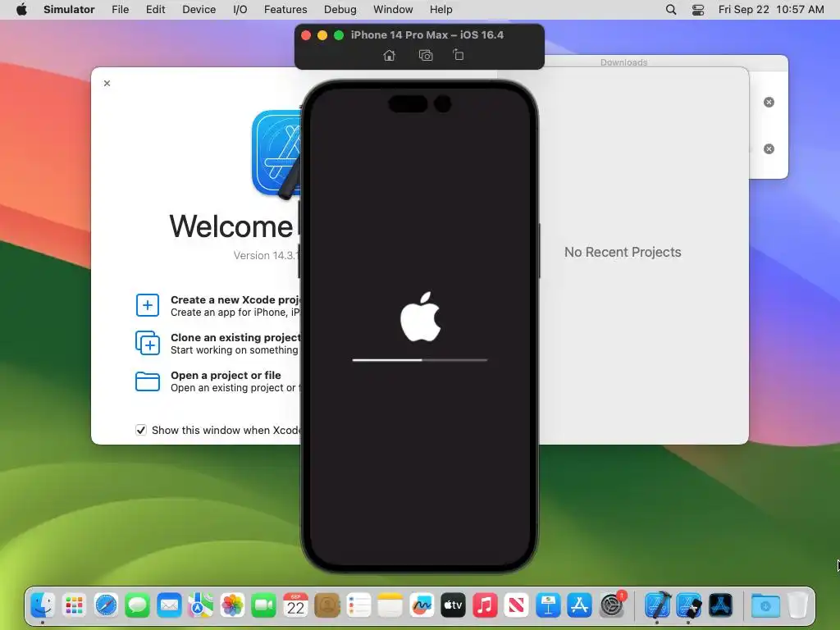Click Clone an existing project text
Screen dimensions: 840x630
(x=235, y=337)
